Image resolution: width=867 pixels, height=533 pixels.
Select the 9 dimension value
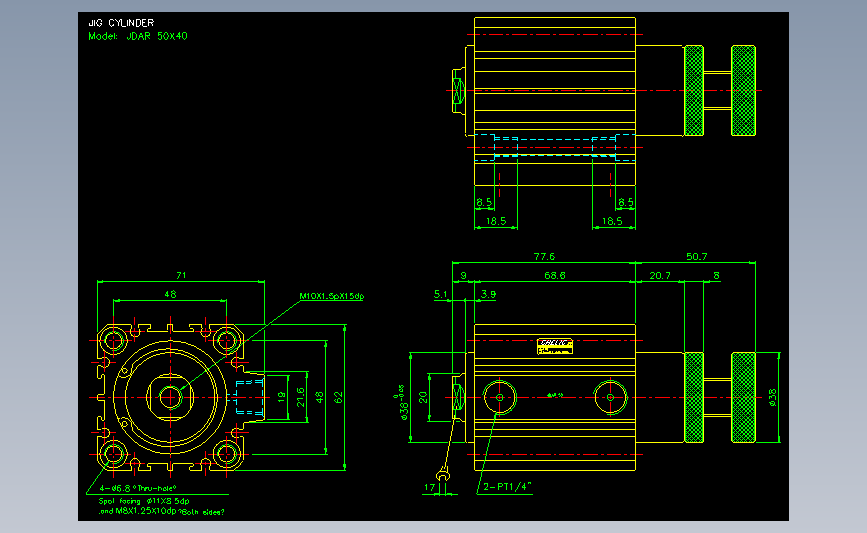tap(463, 275)
